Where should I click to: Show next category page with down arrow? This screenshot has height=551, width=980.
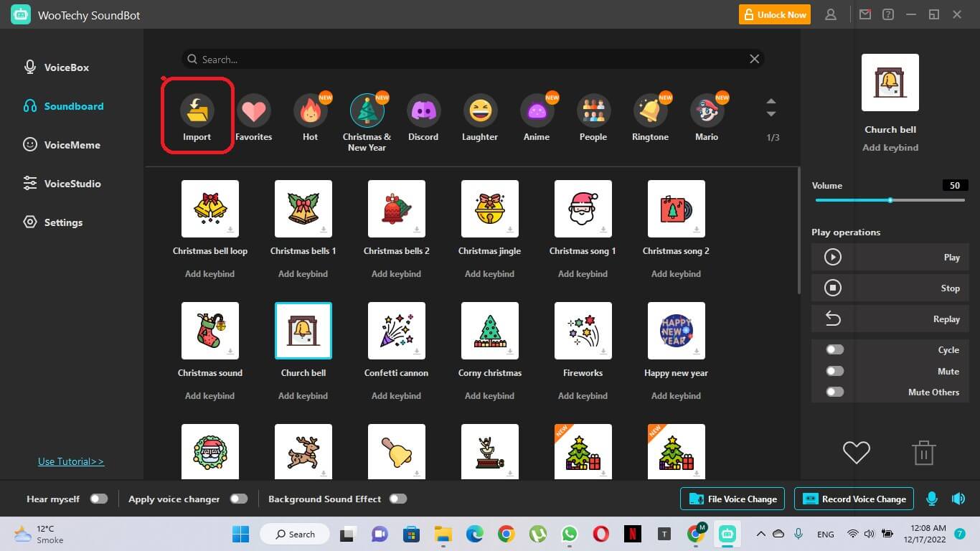[x=771, y=114]
